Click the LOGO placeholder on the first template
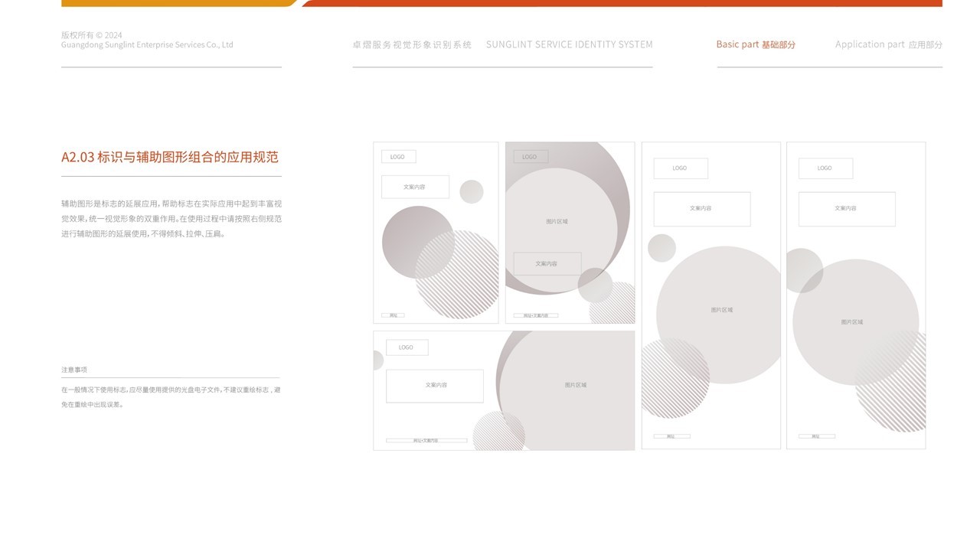 397,156
